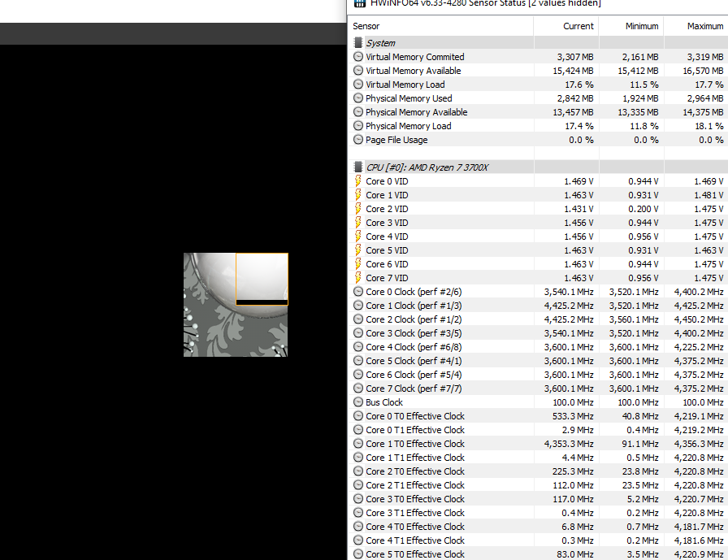Image resolution: width=728 pixels, height=560 pixels.
Task: Select the Core 3 Clock (perf #3/5) row
Action: [537, 333]
